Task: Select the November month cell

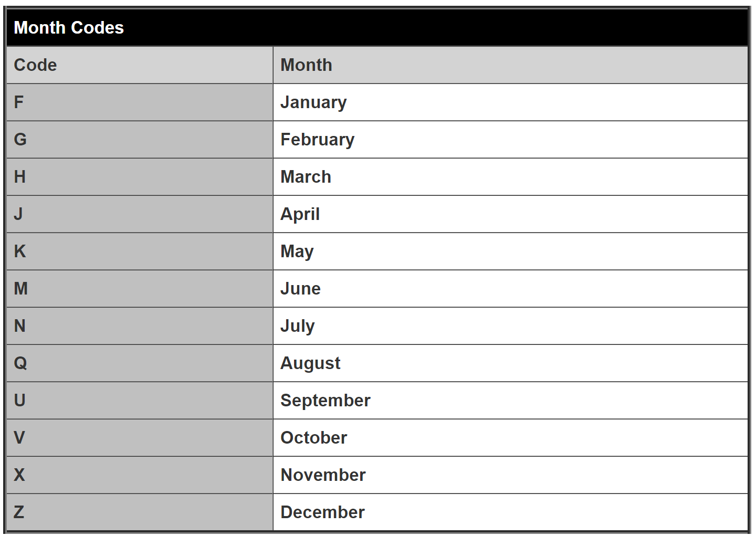Action: point(323,475)
